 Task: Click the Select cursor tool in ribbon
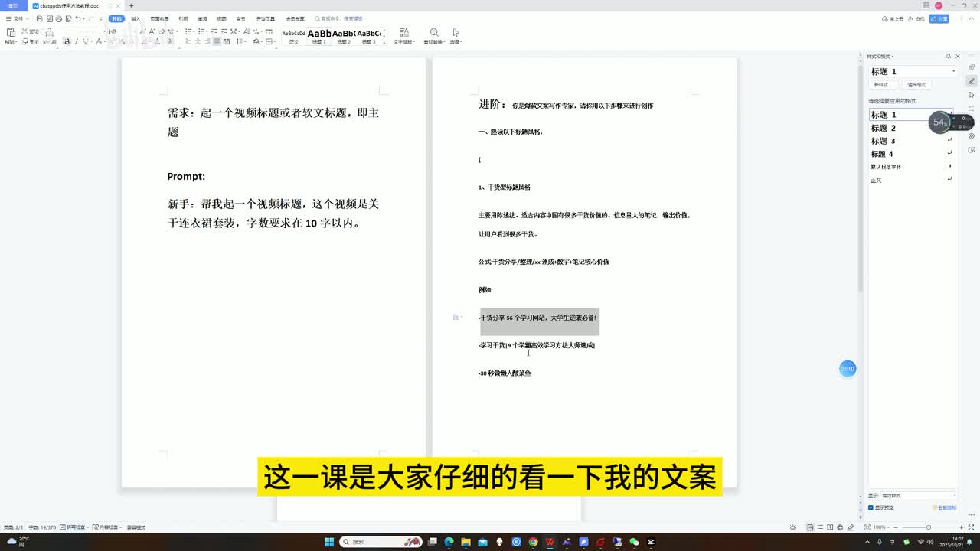click(456, 34)
